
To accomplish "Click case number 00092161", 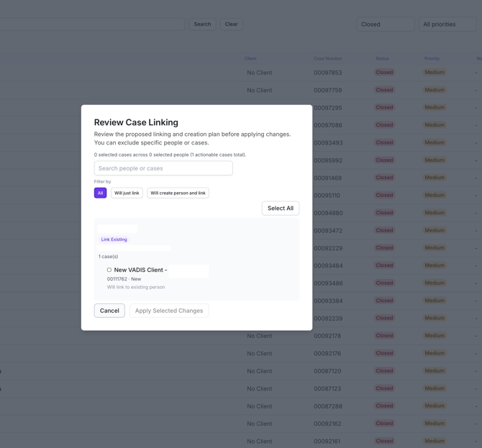I will pos(327,442).
